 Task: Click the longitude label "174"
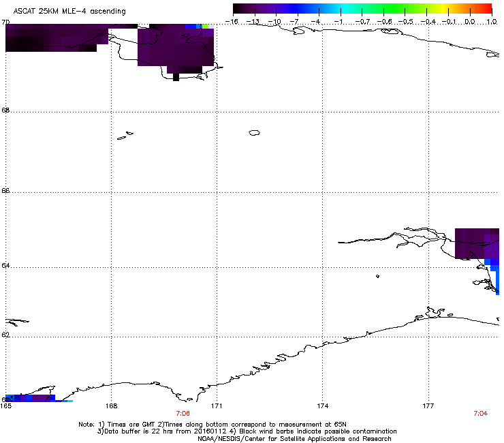(x=322, y=406)
